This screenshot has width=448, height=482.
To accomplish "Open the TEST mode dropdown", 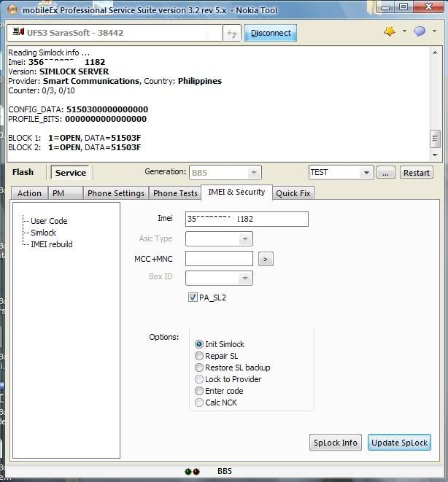I will pos(341,172).
